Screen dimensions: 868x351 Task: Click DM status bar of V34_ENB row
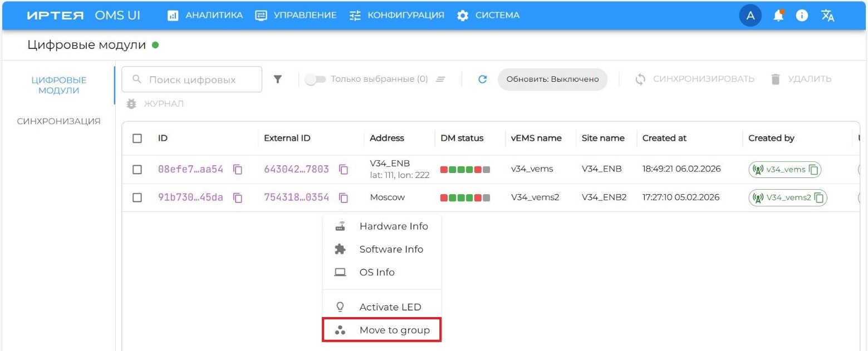(x=465, y=170)
